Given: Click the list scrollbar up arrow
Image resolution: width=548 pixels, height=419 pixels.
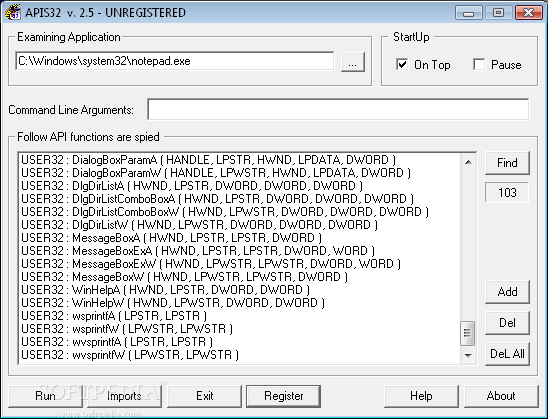Looking at the screenshot, I should (x=468, y=162).
